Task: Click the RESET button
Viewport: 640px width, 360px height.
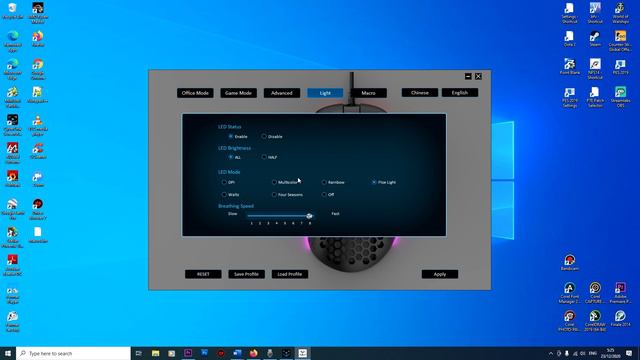Action: [203, 274]
